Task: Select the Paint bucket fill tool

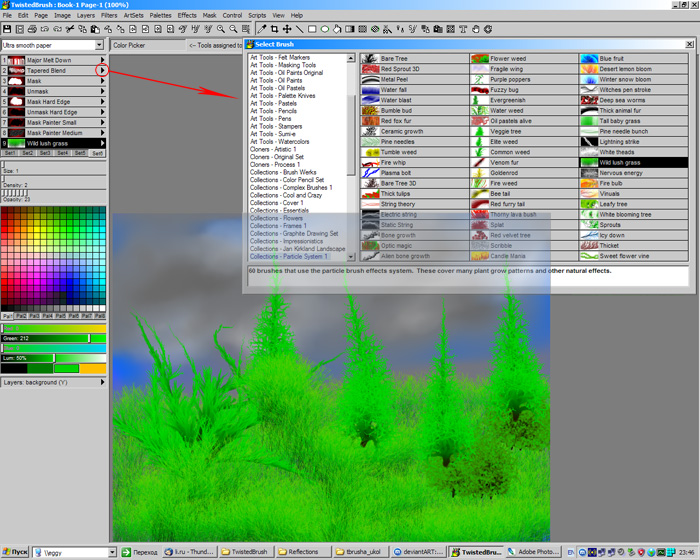Action: click(337, 29)
